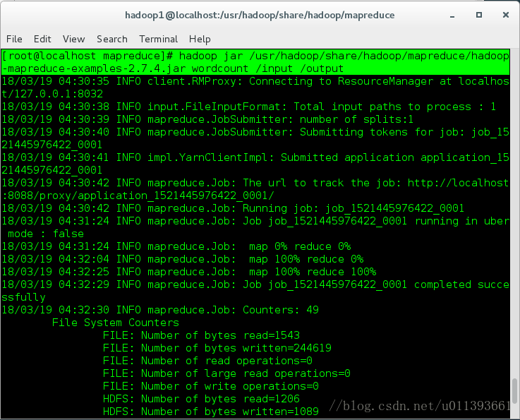Click 'Running job: job_1521445976422_0001' line

[x=233, y=208]
